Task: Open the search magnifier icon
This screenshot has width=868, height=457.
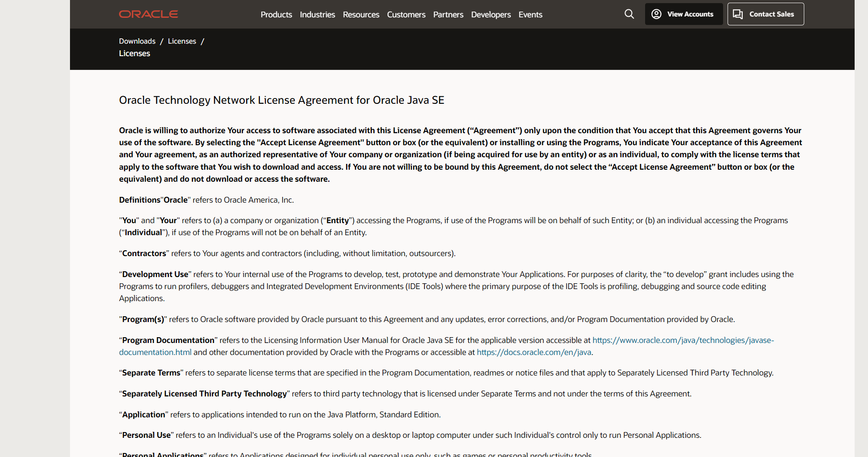Action: click(x=629, y=14)
